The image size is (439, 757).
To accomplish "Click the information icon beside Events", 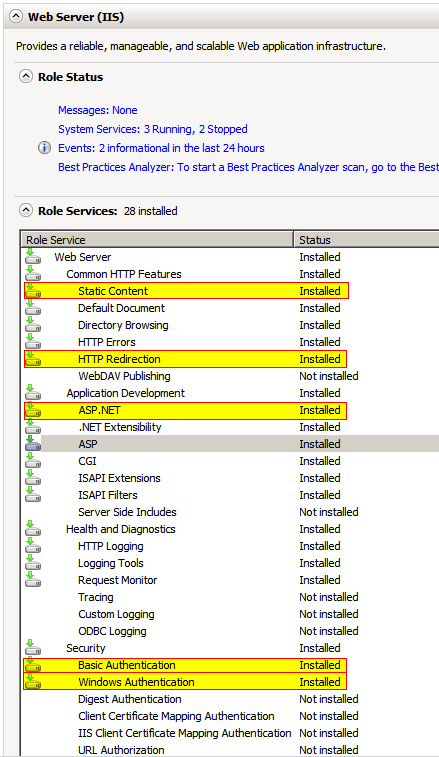I will pos(44,148).
